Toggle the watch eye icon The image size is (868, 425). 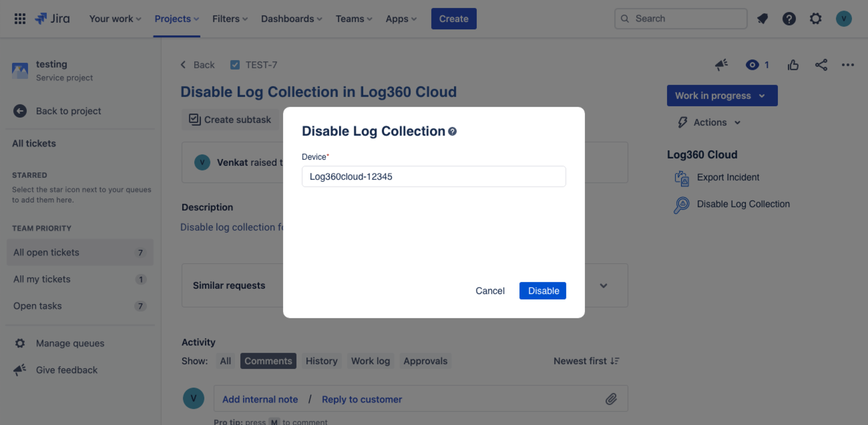pos(752,65)
